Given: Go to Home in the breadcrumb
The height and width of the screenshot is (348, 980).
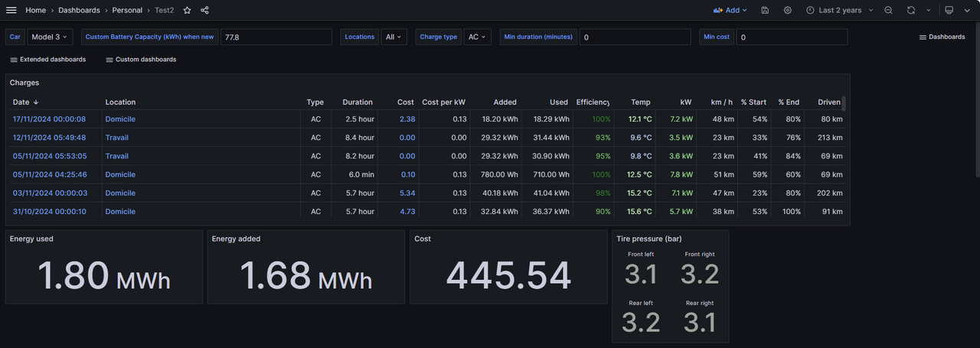Looking at the screenshot, I should 35,10.
